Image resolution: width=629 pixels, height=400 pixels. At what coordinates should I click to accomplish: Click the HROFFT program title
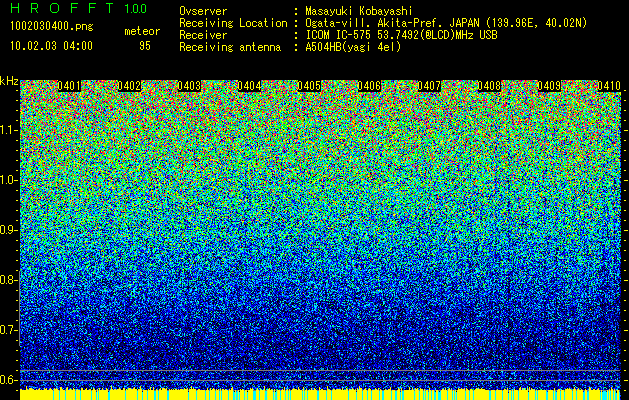(62, 8)
